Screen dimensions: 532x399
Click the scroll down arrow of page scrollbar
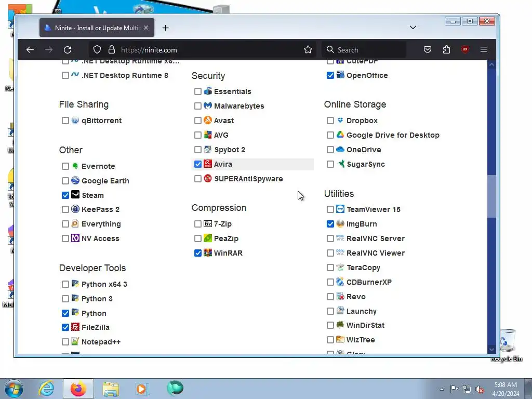click(491, 349)
